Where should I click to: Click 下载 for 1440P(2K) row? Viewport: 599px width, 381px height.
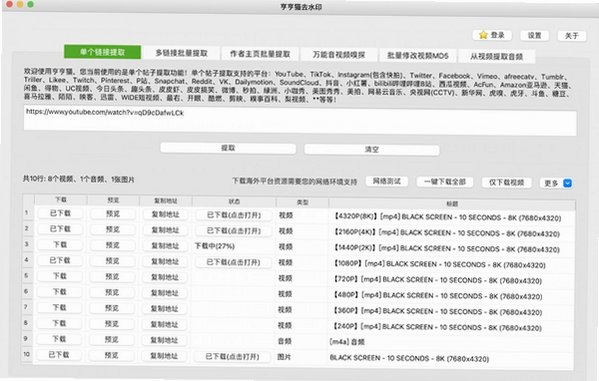click(60, 245)
